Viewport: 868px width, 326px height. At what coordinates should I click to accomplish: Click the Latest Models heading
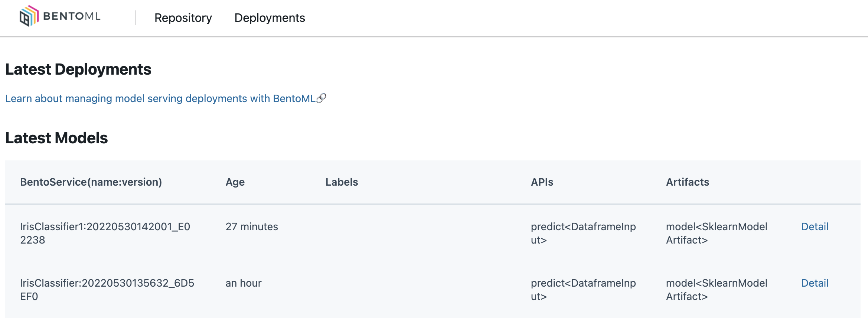pyautogui.click(x=56, y=138)
